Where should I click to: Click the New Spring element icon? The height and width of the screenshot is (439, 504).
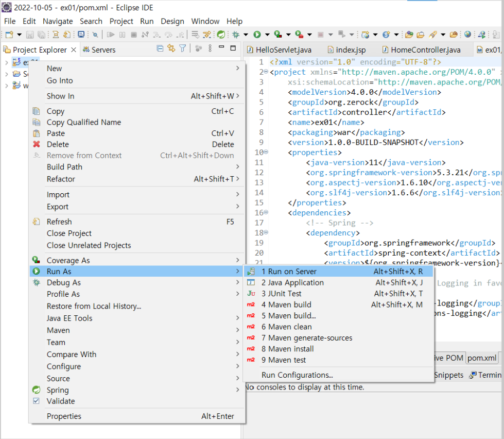[386, 35]
